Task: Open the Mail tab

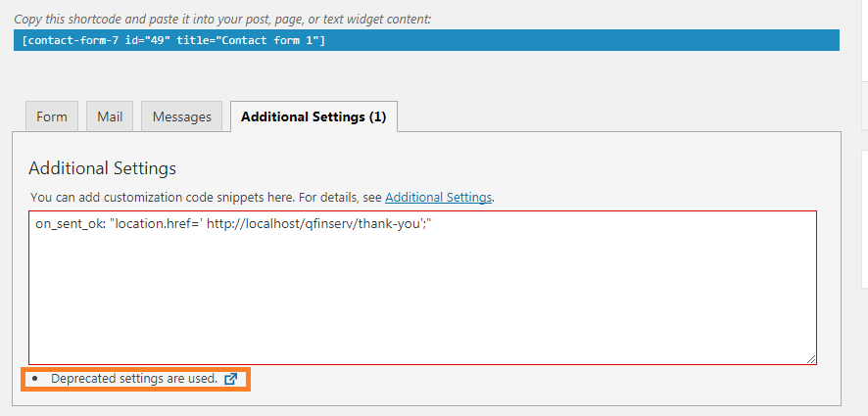Action: click(x=110, y=116)
